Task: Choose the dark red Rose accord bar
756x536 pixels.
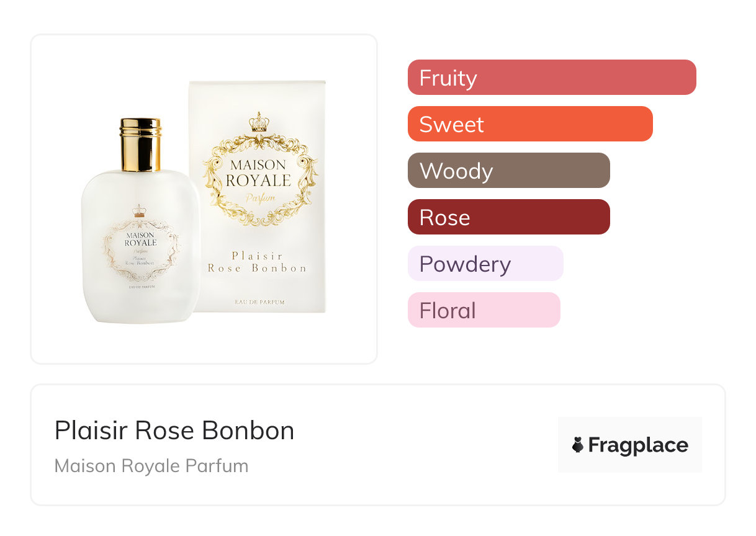Action: pyautogui.click(x=508, y=217)
